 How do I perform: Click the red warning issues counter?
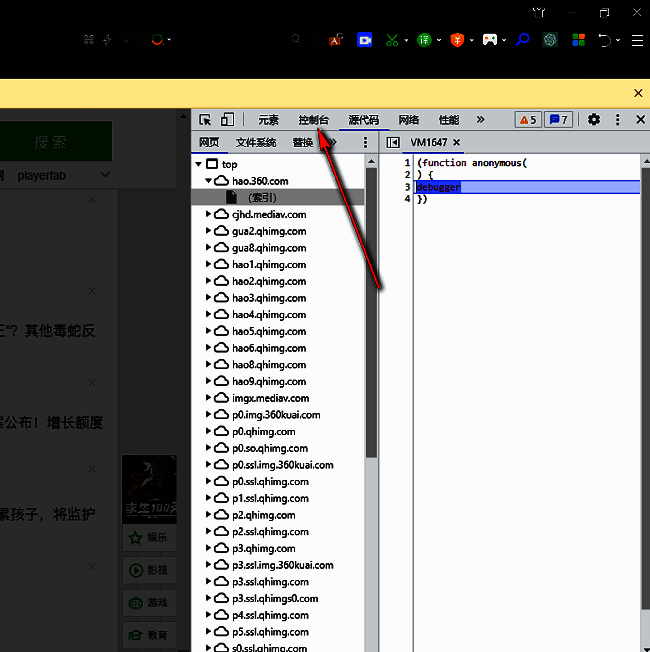pyautogui.click(x=527, y=120)
